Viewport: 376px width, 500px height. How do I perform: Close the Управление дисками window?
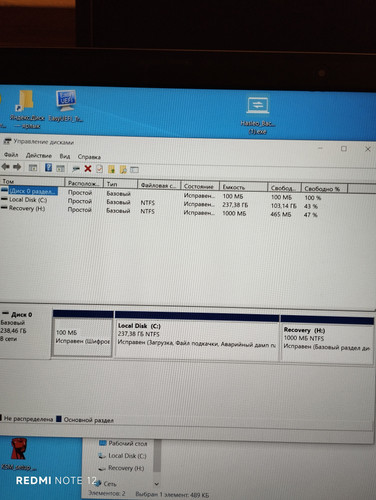coord(368,149)
